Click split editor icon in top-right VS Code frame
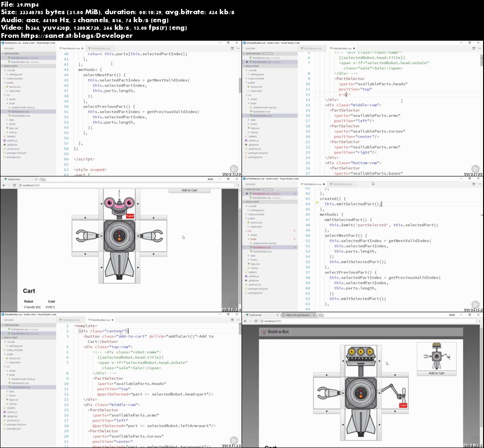The image size is (484, 448). click(x=474, y=48)
